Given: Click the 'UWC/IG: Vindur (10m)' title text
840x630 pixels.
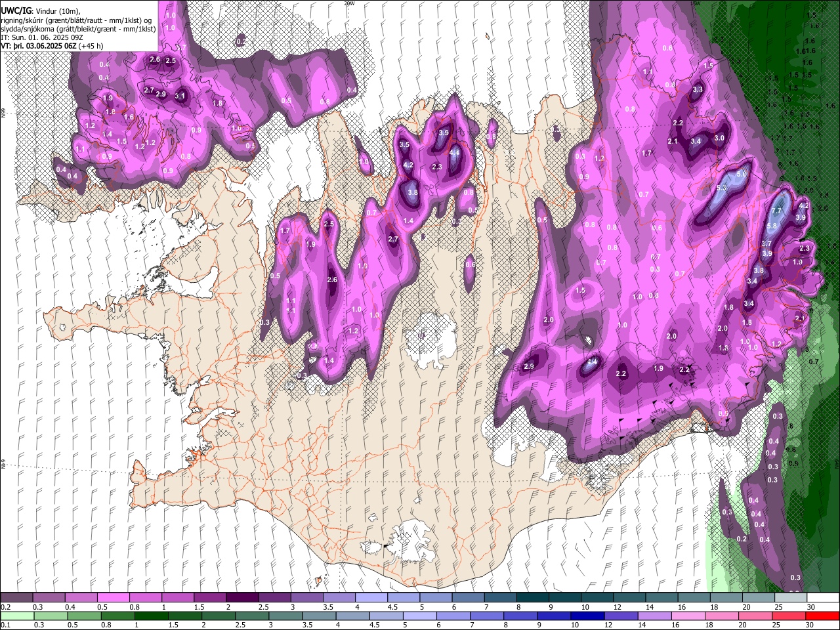Looking at the screenshot, I should click(x=41, y=11).
